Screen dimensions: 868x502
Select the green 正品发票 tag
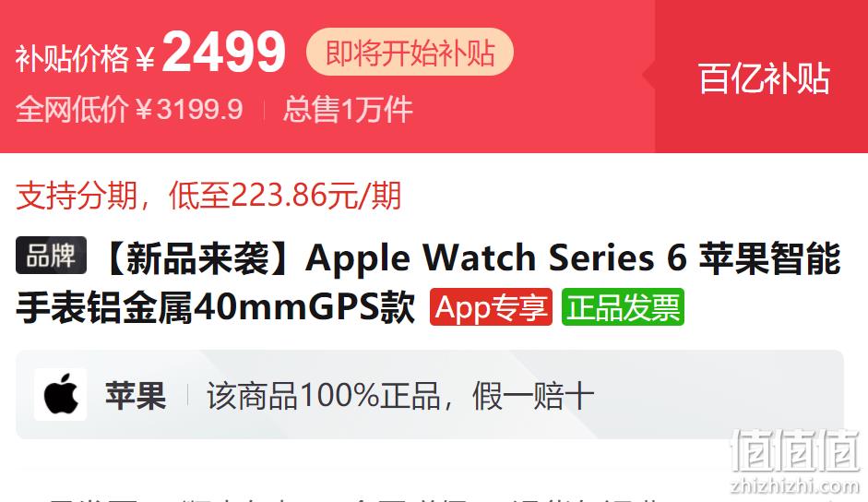623,307
